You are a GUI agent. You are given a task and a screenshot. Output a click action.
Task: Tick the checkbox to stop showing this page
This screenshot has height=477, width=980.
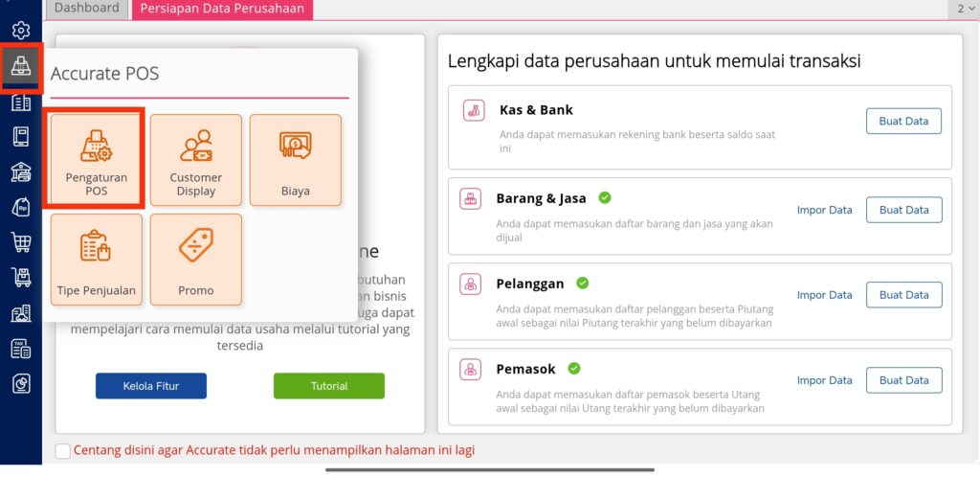tap(62, 451)
